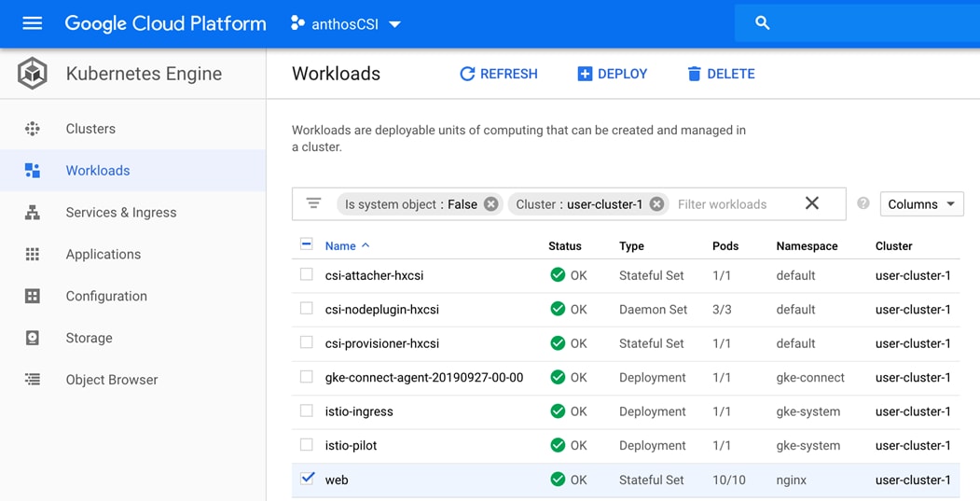Uncheck the web row checkbox
The width and height of the screenshot is (980, 501).
[x=306, y=479]
